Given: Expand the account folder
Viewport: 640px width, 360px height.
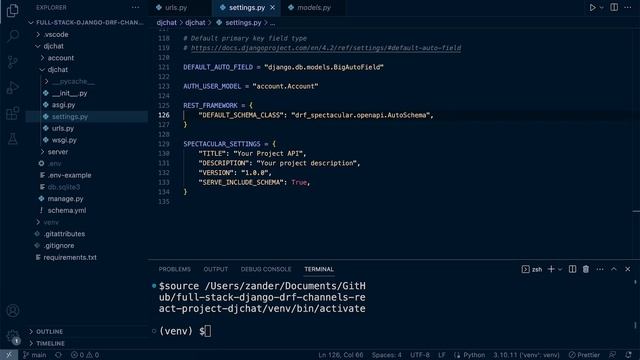Looking at the screenshot, I should click(x=87, y=58).
